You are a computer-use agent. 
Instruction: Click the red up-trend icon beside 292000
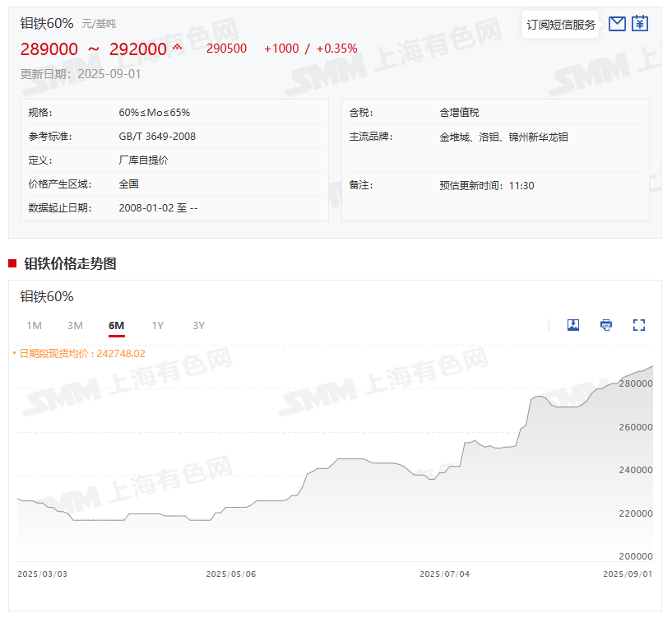[177, 48]
